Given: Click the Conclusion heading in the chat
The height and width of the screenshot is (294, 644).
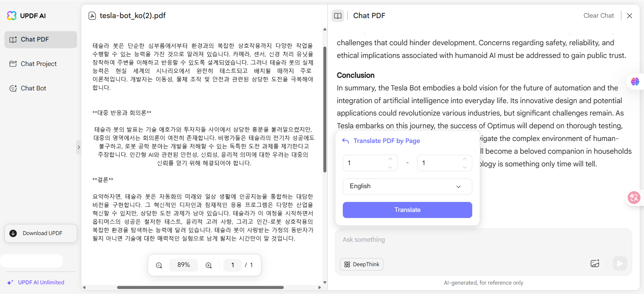Looking at the screenshot, I should [x=356, y=75].
